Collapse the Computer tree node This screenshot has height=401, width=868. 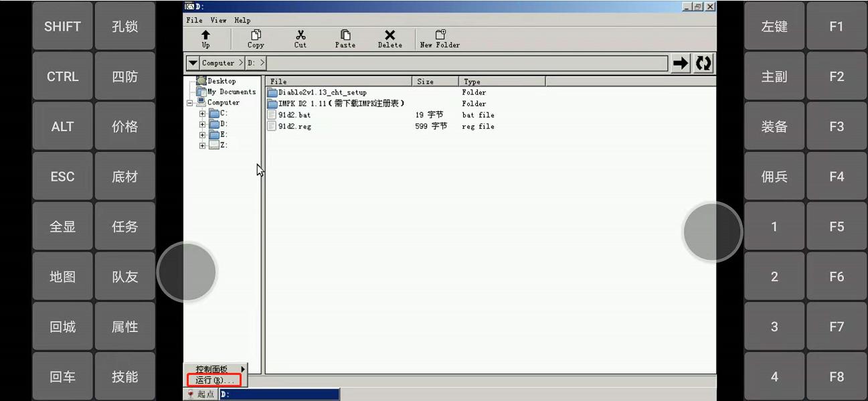pos(190,103)
